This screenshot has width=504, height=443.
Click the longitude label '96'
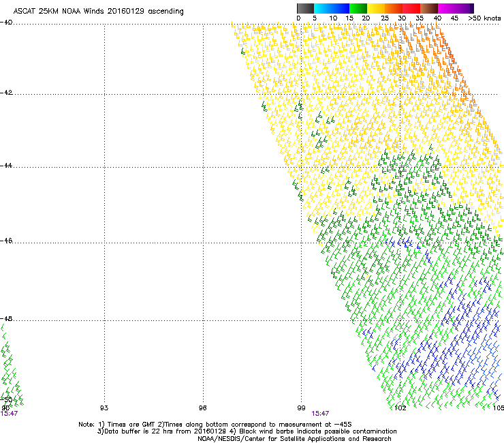click(x=202, y=408)
